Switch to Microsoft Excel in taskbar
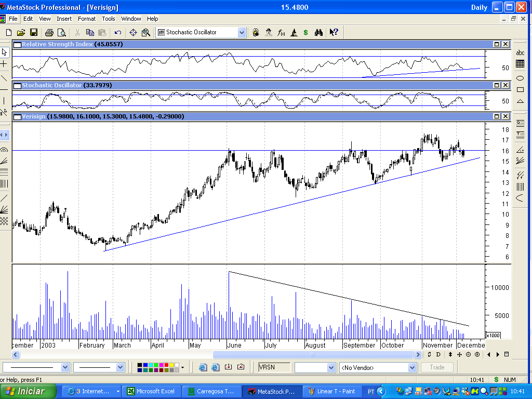 point(151,391)
